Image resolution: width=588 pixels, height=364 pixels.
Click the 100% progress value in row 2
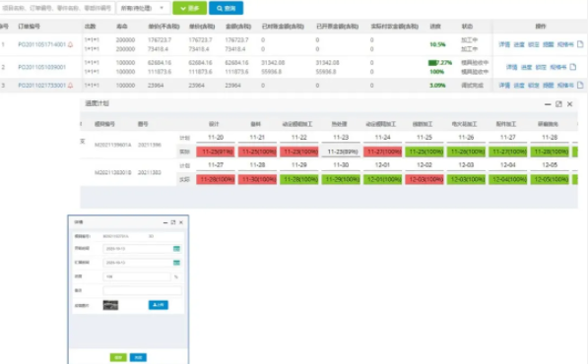point(437,72)
